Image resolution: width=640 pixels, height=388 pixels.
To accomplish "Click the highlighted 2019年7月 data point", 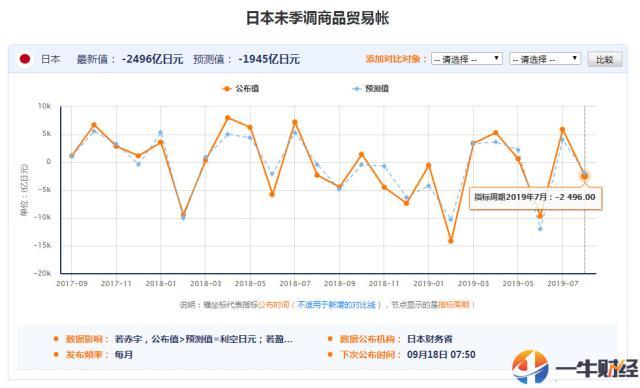I will point(584,176).
